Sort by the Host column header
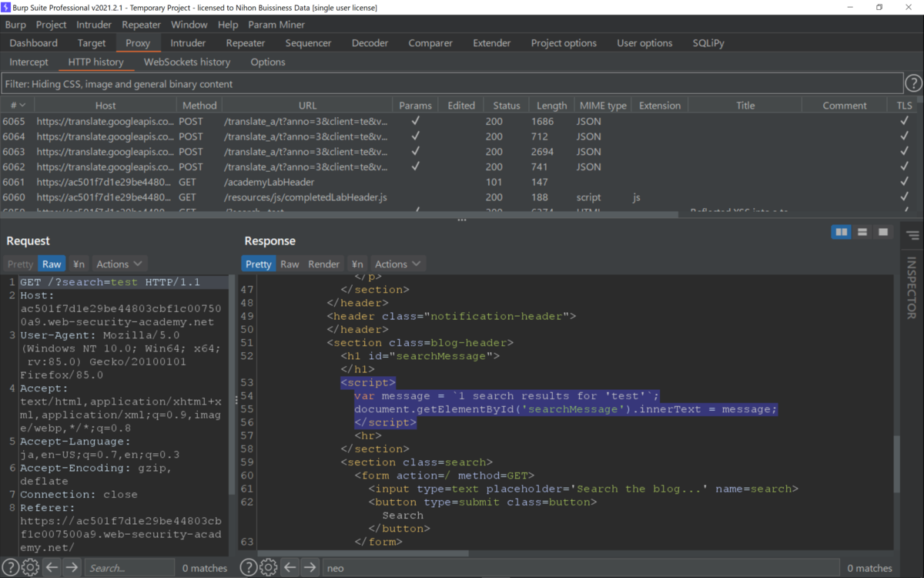The width and height of the screenshot is (924, 578). tap(105, 106)
